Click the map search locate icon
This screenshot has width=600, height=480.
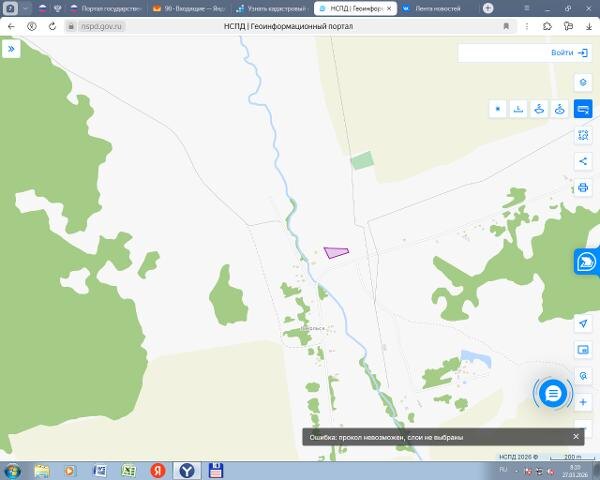[583, 376]
